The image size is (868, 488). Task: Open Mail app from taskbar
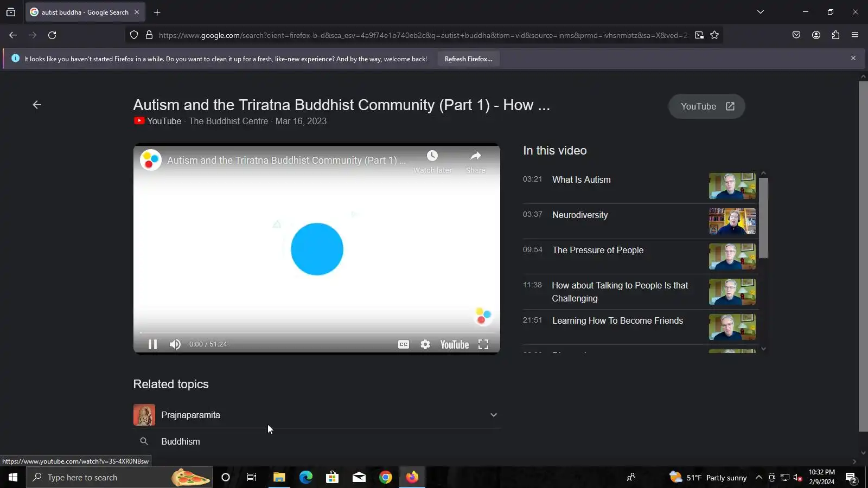coord(359,477)
